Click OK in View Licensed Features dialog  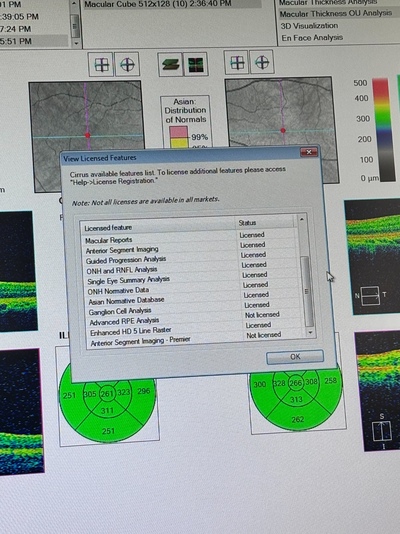click(295, 357)
